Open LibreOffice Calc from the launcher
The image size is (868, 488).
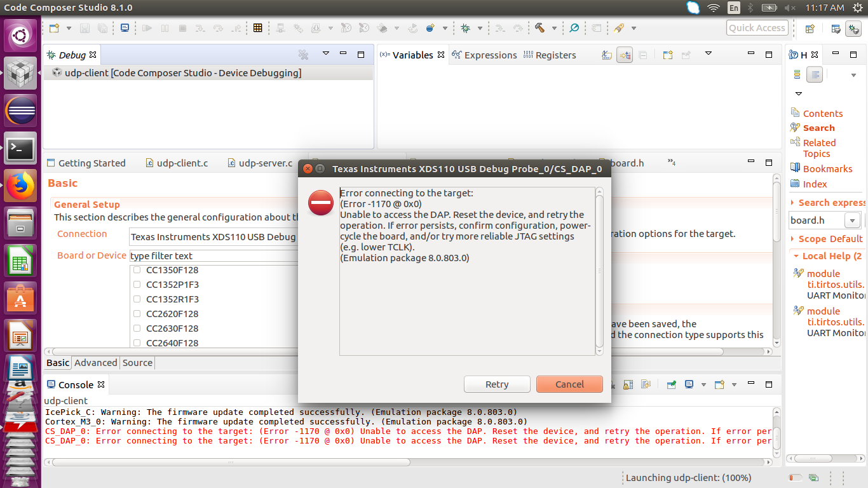pyautogui.click(x=20, y=261)
